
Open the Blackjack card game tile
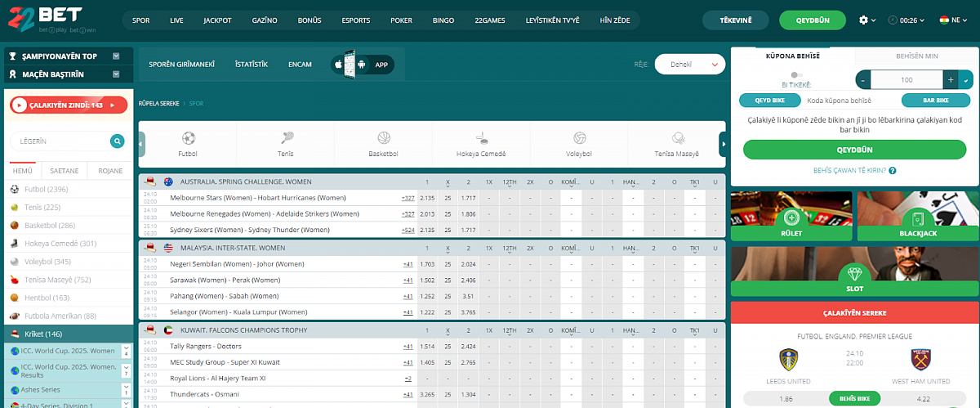917,217
